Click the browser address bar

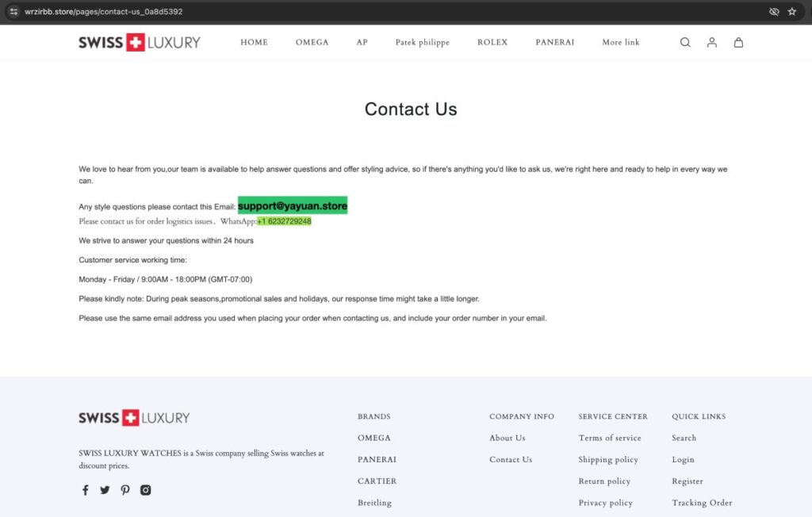click(103, 12)
